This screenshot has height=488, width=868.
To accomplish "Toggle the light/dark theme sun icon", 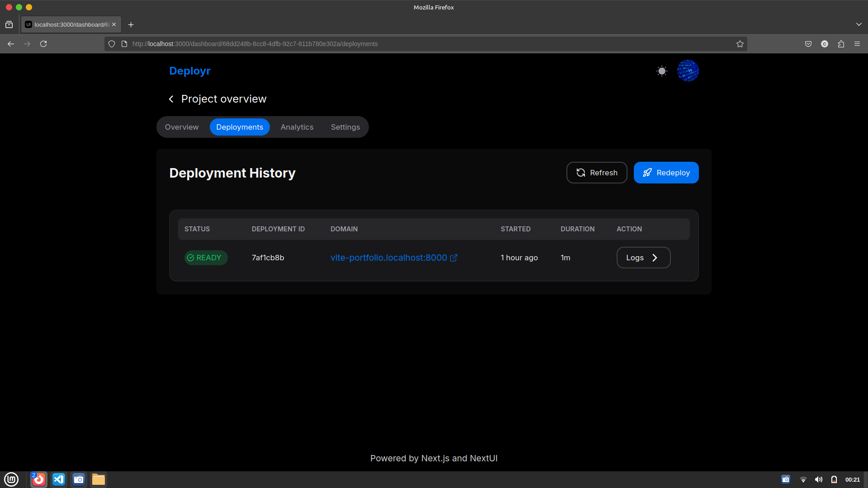I will tap(662, 71).
